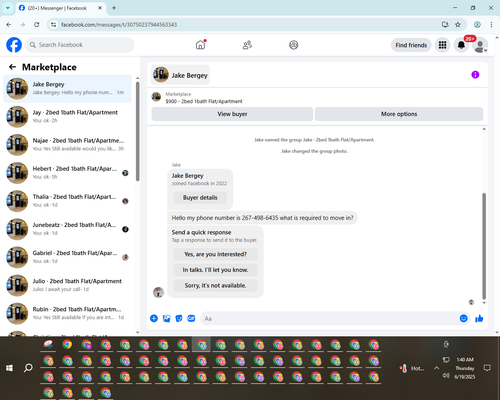Click View buyer button
This screenshot has width=500, height=400.
point(232,114)
